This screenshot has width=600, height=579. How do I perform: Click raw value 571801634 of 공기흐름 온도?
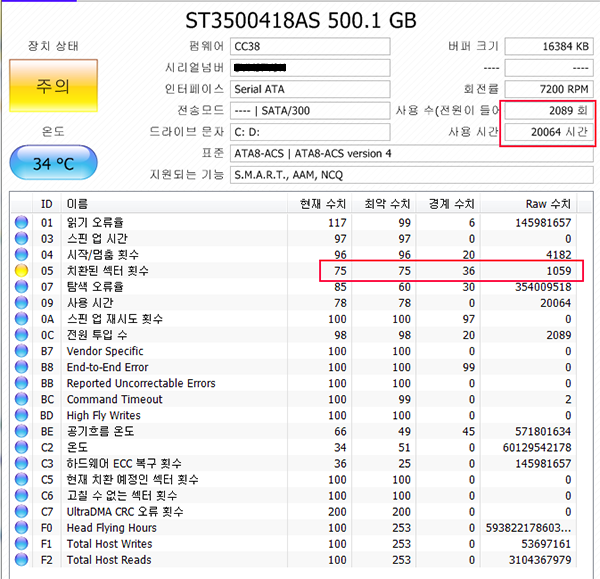point(543,432)
